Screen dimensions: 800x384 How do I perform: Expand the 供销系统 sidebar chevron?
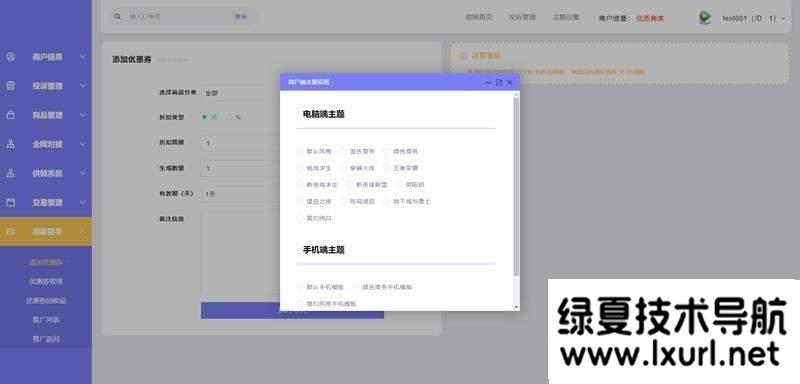coord(83,173)
